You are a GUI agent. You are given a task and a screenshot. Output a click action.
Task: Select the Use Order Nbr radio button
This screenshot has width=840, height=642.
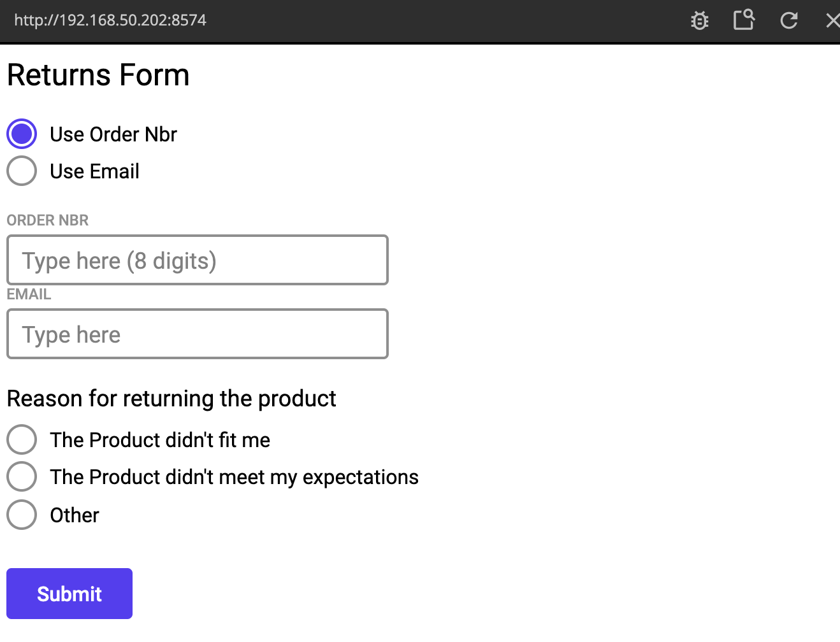[22, 134]
